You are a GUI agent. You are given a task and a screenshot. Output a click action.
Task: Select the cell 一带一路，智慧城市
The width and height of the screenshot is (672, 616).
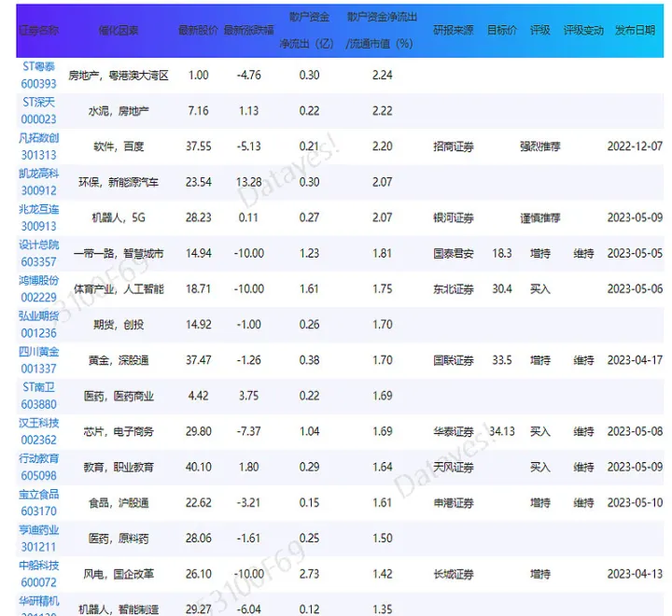point(119,253)
